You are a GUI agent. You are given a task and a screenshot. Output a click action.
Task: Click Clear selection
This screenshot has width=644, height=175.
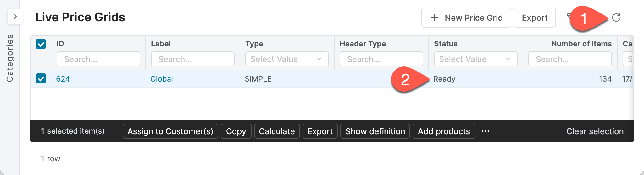[595, 131]
